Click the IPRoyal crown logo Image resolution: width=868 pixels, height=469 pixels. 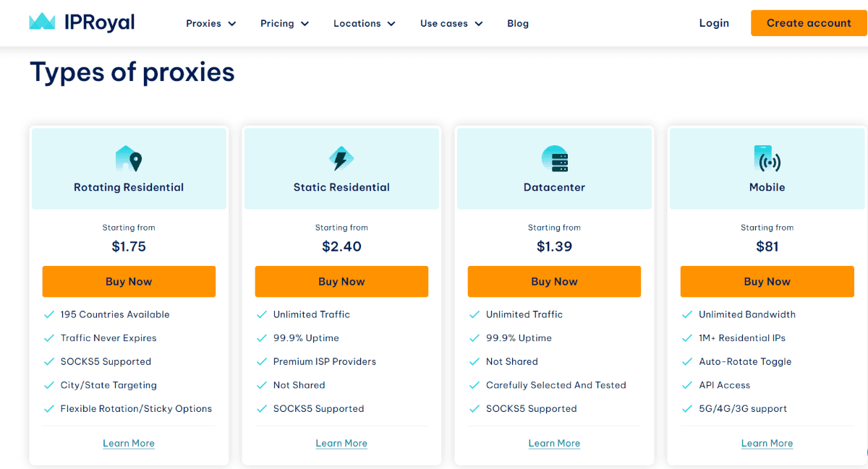click(x=43, y=22)
